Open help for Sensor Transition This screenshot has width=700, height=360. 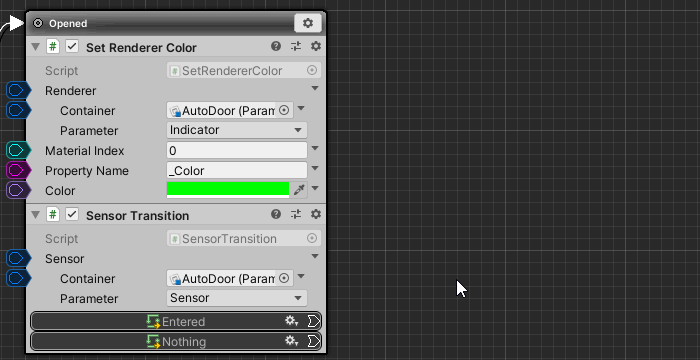[276, 214]
